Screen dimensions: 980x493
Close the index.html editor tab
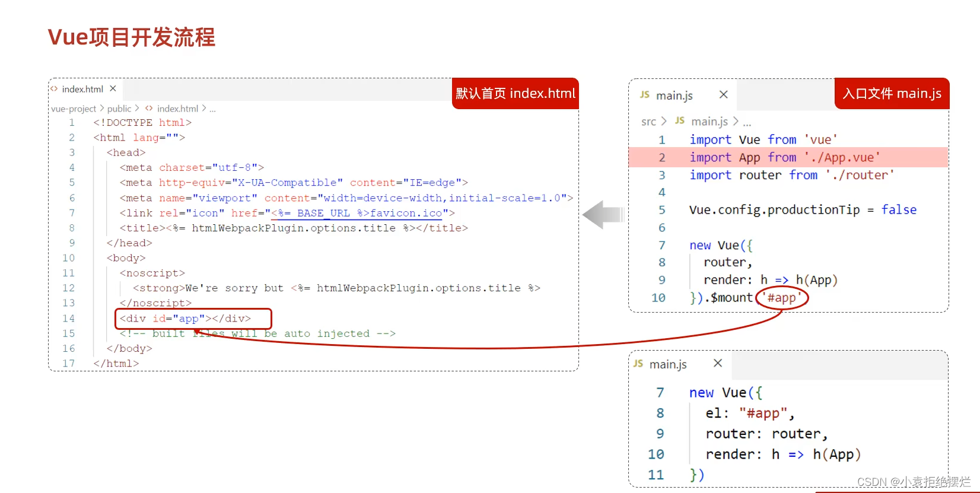113,88
